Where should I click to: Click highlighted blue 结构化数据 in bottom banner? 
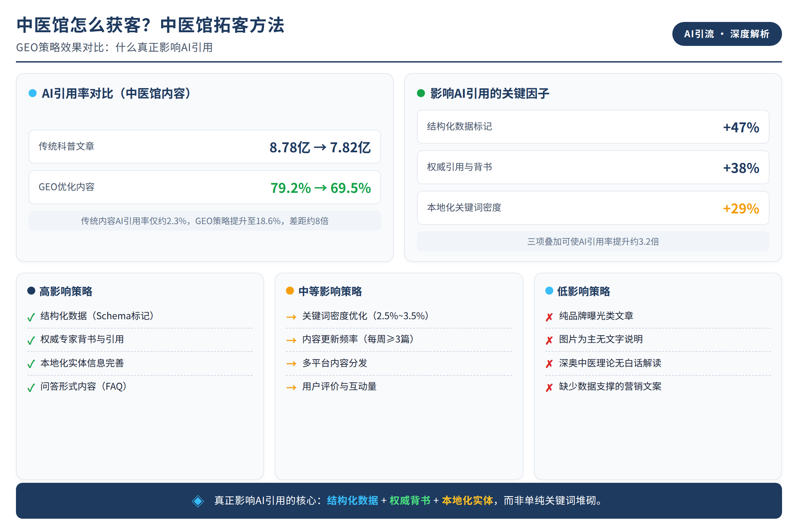tap(352, 501)
